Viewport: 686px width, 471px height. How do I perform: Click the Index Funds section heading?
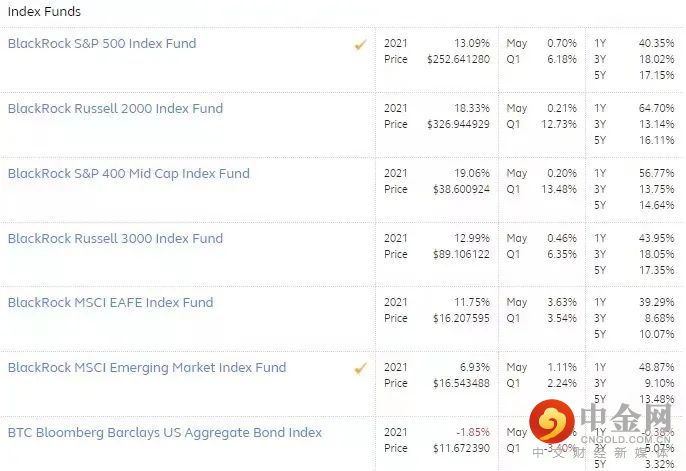click(x=44, y=12)
